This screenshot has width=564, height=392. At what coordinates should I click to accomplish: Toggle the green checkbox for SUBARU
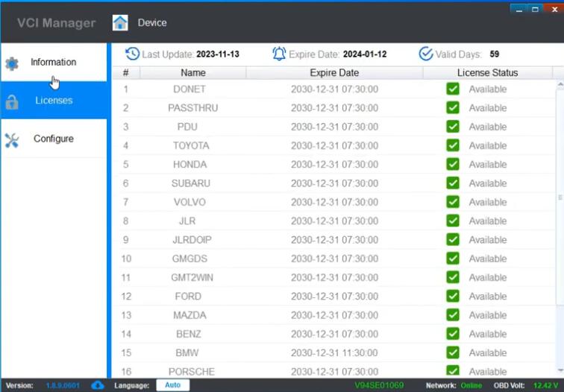pyautogui.click(x=453, y=183)
